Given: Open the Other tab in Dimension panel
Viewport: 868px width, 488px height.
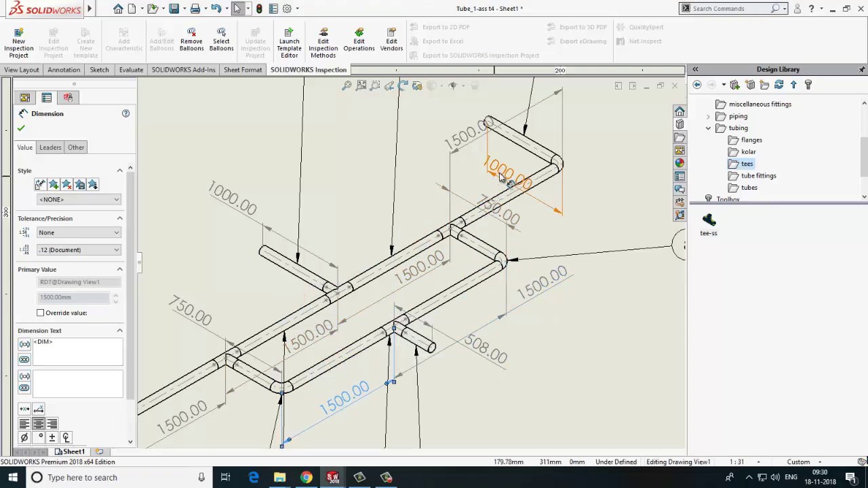Looking at the screenshot, I should pos(76,147).
